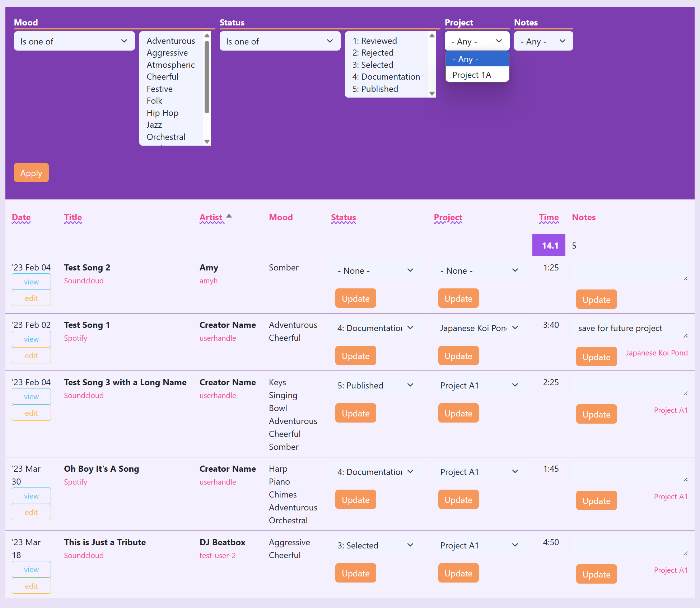Screen dimensions: 700x608
Task: Click Status list scroll-down arrow
Action: point(432,94)
